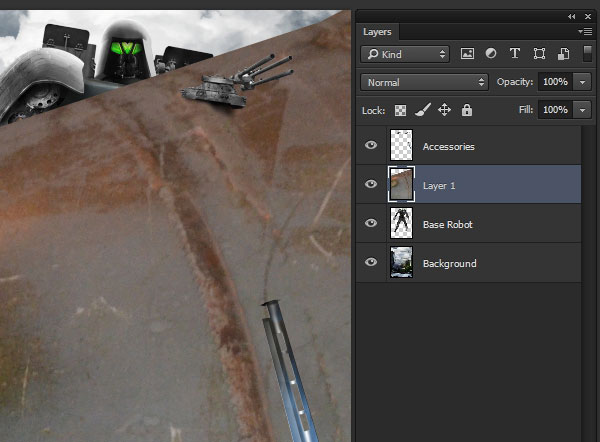Open the Kind filter dropdown

coord(405,54)
